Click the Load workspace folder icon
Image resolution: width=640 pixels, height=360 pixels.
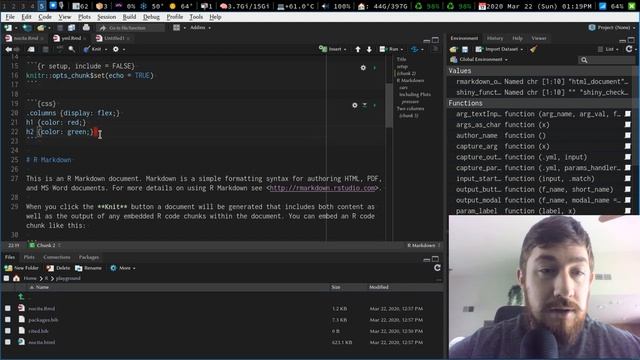pyautogui.click(x=453, y=49)
